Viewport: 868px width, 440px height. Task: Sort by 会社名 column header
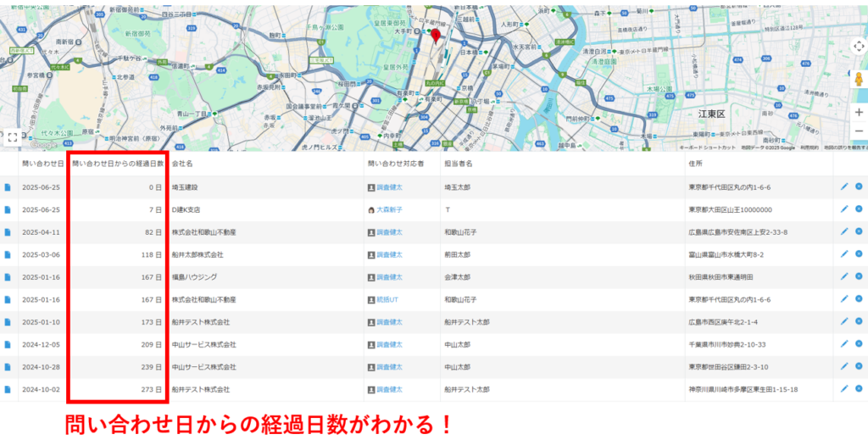coord(182,164)
